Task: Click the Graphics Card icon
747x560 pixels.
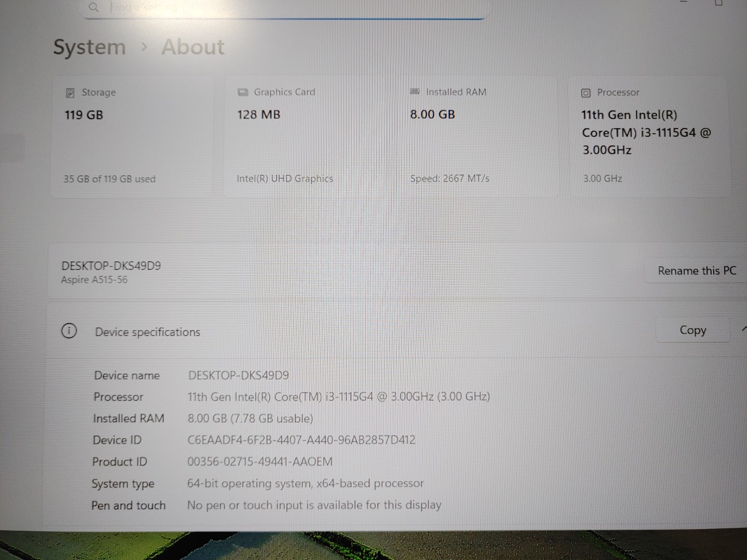Action: (243, 92)
